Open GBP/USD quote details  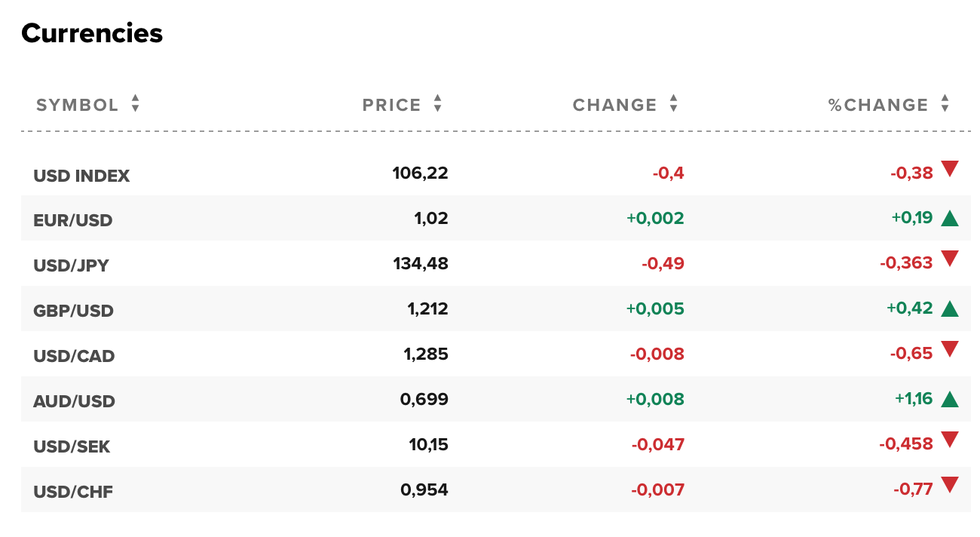(x=73, y=311)
